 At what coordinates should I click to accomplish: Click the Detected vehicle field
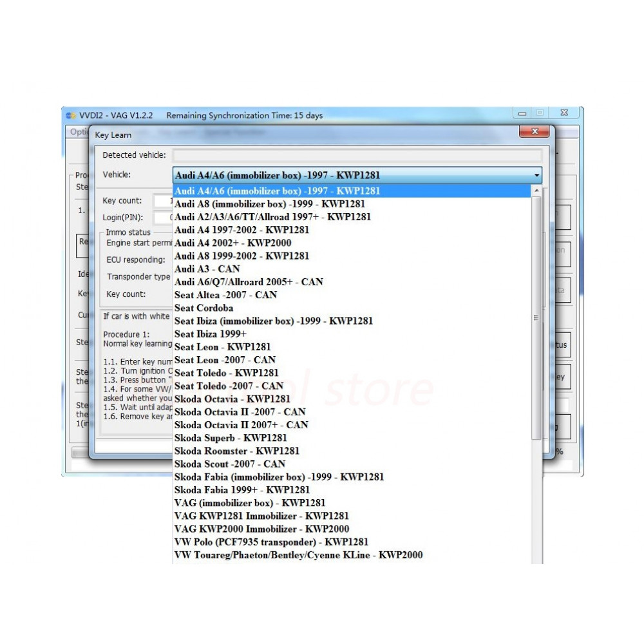click(x=357, y=155)
